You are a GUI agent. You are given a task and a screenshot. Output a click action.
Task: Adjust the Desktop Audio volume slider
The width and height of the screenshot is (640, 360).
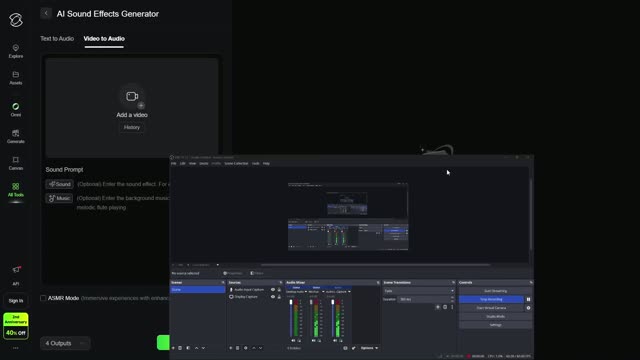pyautogui.click(x=291, y=319)
